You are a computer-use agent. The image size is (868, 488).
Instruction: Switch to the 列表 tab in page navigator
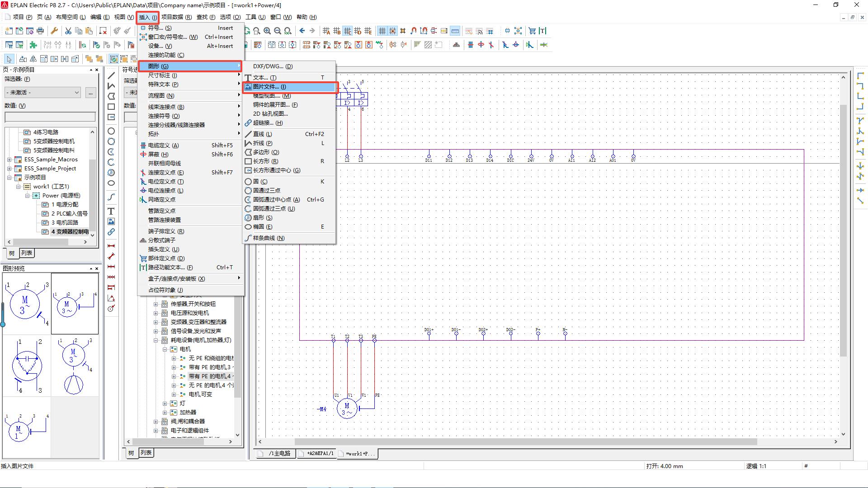click(x=27, y=253)
